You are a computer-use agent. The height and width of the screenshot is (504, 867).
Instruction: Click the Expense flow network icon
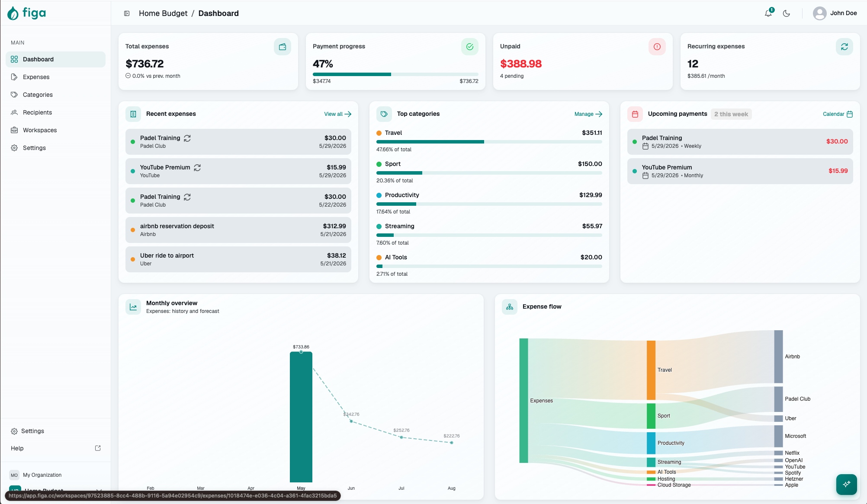[510, 307]
